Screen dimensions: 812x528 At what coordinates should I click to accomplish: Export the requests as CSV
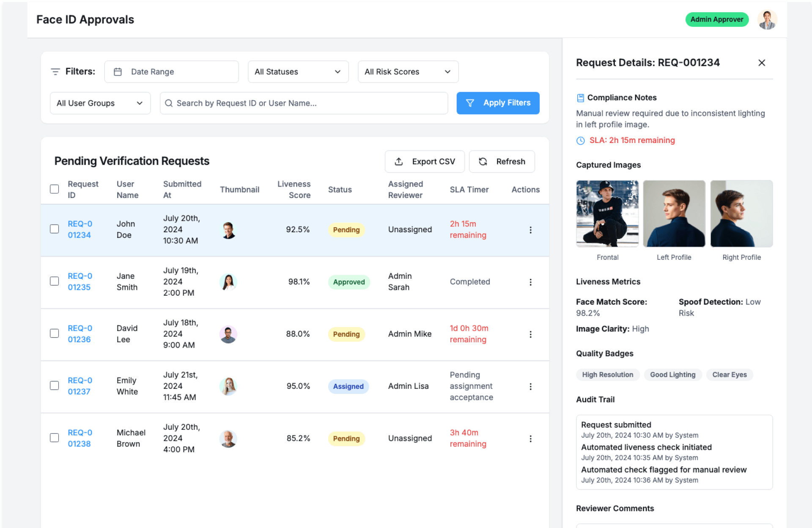pos(424,162)
